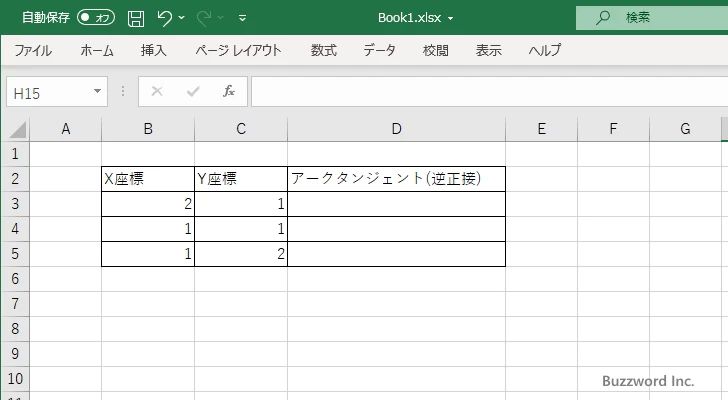Viewport: 728px width, 400px height.
Task: Select row 5 header
Action: pos(15,254)
